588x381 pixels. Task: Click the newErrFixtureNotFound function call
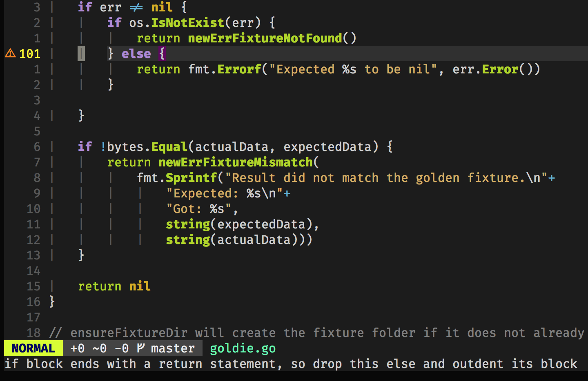click(x=265, y=38)
